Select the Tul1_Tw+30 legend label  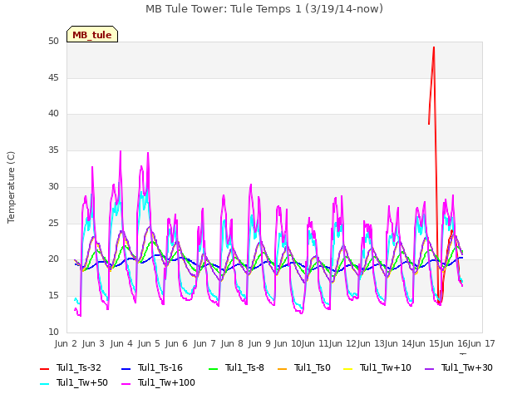point(467,367)
